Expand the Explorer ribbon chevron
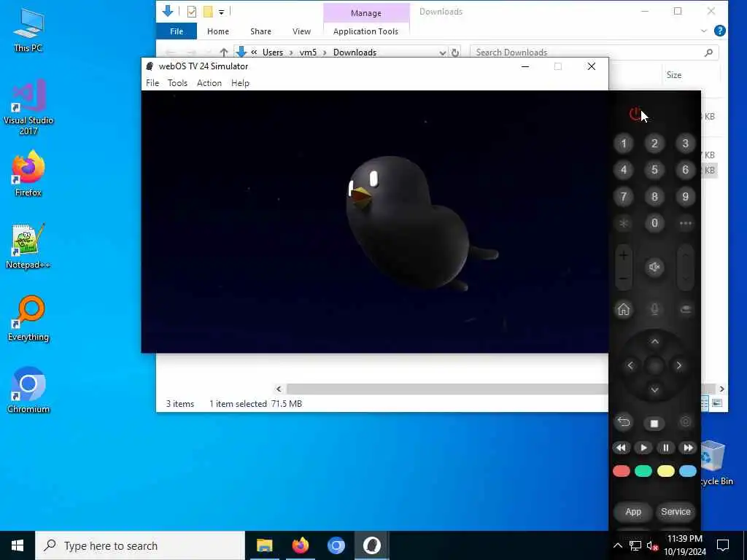747x560 pixels. [x=704, y=31]
